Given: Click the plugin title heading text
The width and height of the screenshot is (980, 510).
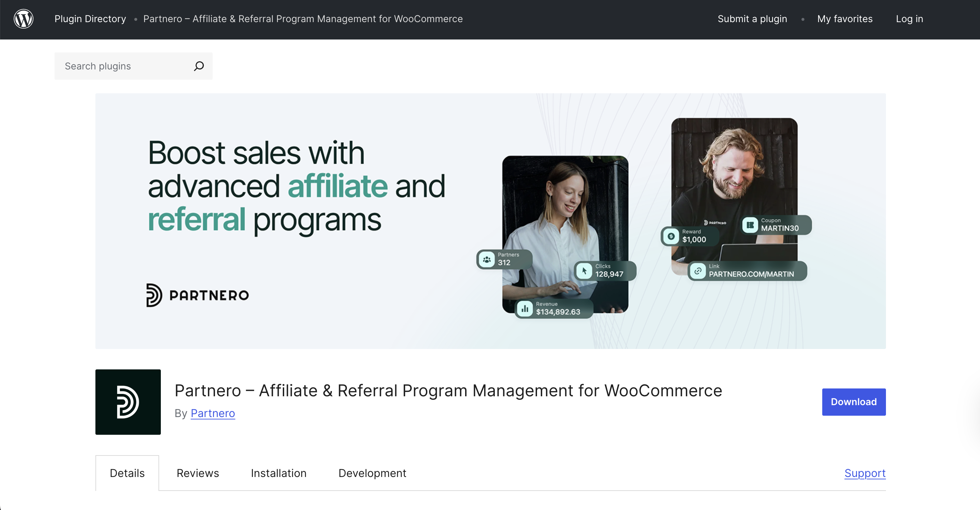Looking at the screenshot, I should coord(448,391).
